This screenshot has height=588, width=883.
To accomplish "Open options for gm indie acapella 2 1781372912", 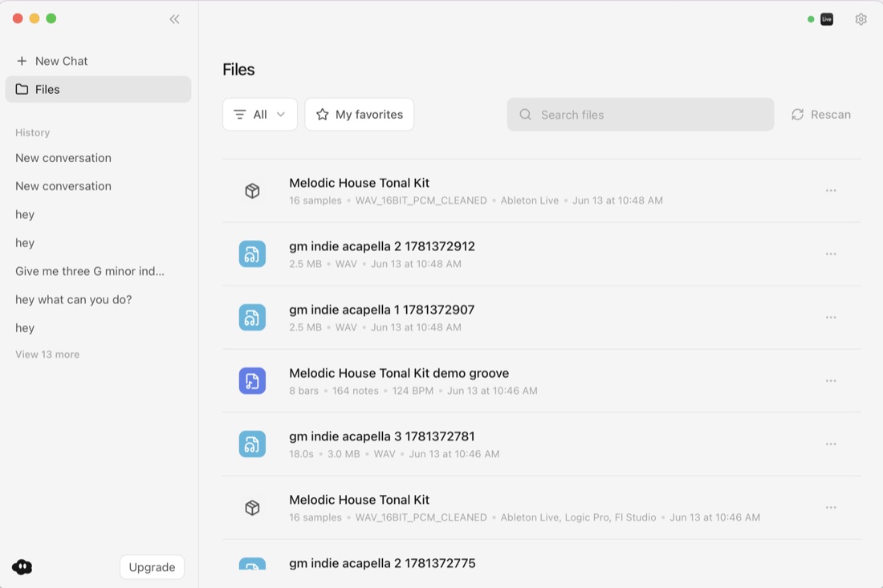I will (831, 254).
